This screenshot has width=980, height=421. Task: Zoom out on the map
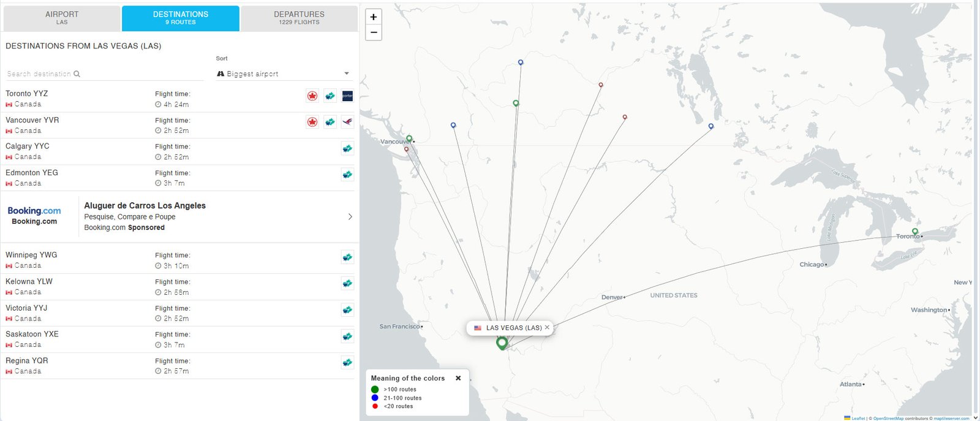374,32
